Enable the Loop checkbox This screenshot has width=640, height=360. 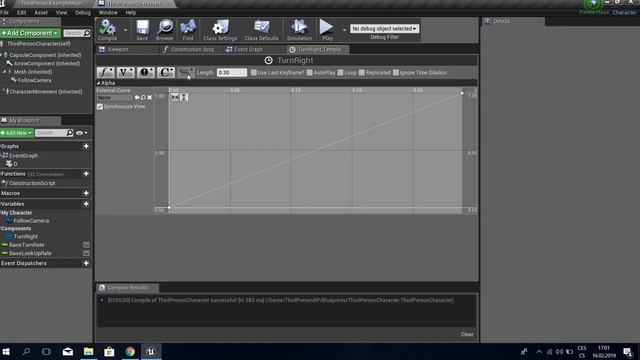pos(340,73)
